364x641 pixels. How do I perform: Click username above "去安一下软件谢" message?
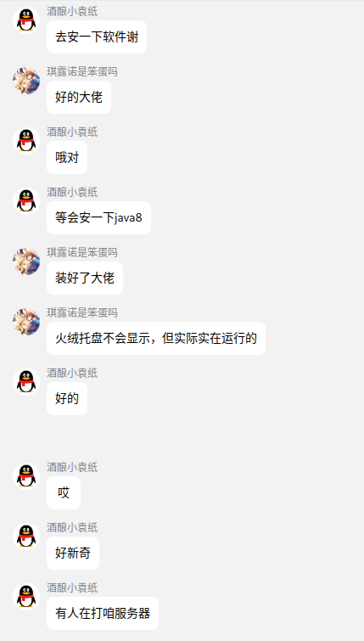point(72,11)
